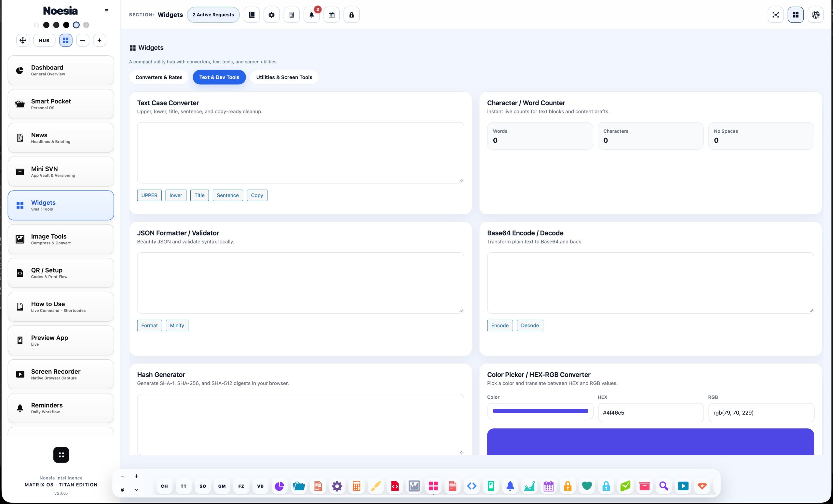The height and width of the screenshot is (504, 833).
Task: Click the HEX value input field
Action: click(x=651, y=412)
